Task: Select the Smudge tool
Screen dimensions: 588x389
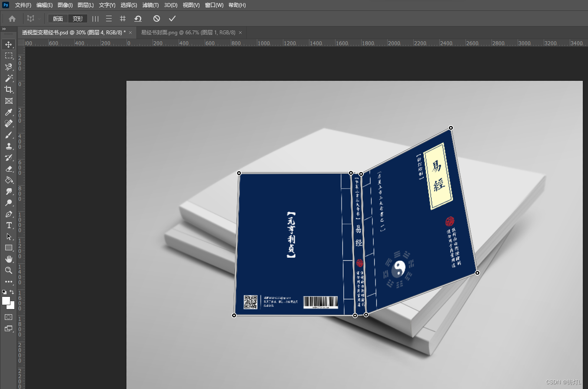Action: click(9, 191)
